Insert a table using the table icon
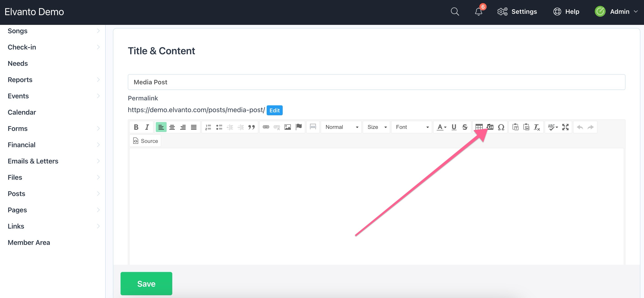This screenshot has height=298, width=644. [x=479, y=127]
